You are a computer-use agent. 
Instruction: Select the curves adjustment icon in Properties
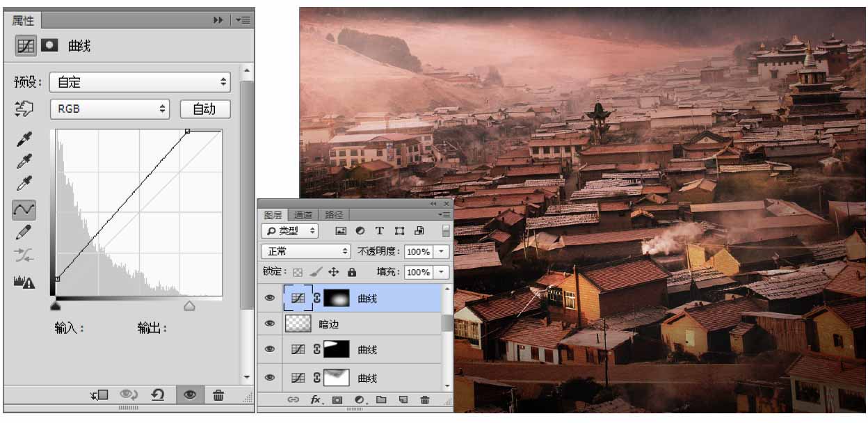(26, 46)
